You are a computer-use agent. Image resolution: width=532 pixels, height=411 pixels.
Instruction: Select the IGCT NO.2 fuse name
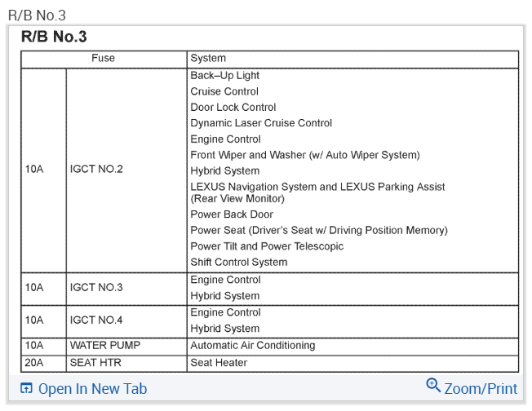96,169
